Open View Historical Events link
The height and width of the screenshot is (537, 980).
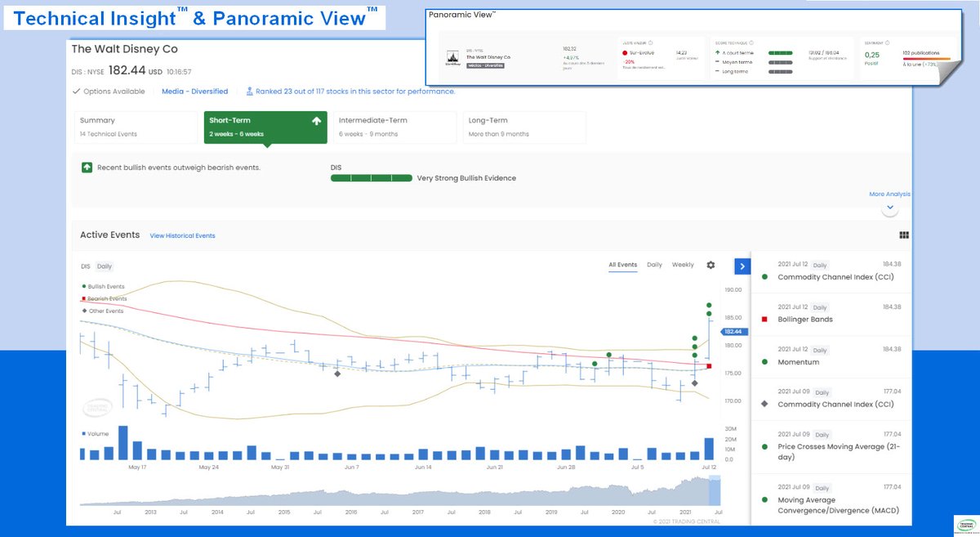tap(182, 235)
